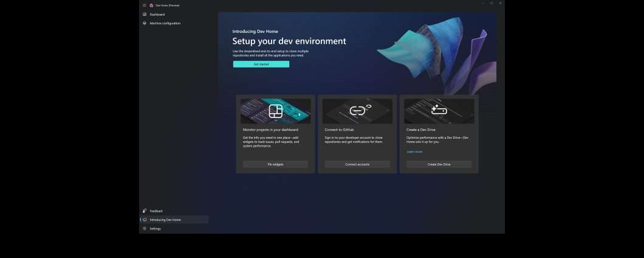Click the Settings gear icon
This screenshot has height=258, width=644.
145,228
